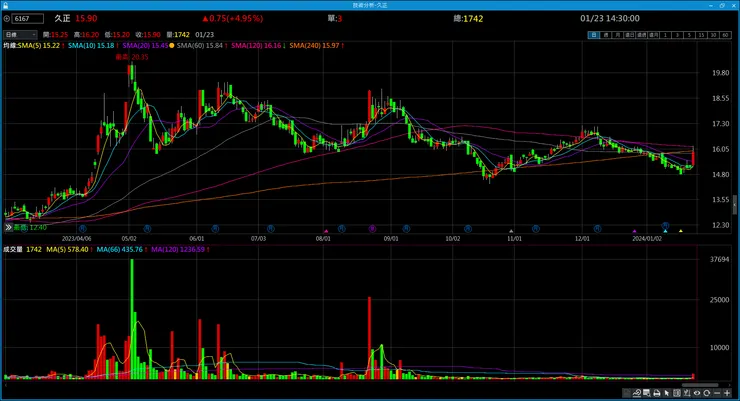This screenshot has height=401, width=740.
Task: Click the minus zoom-out icon in bottom toolbar
Action: (x=717, y=393)
